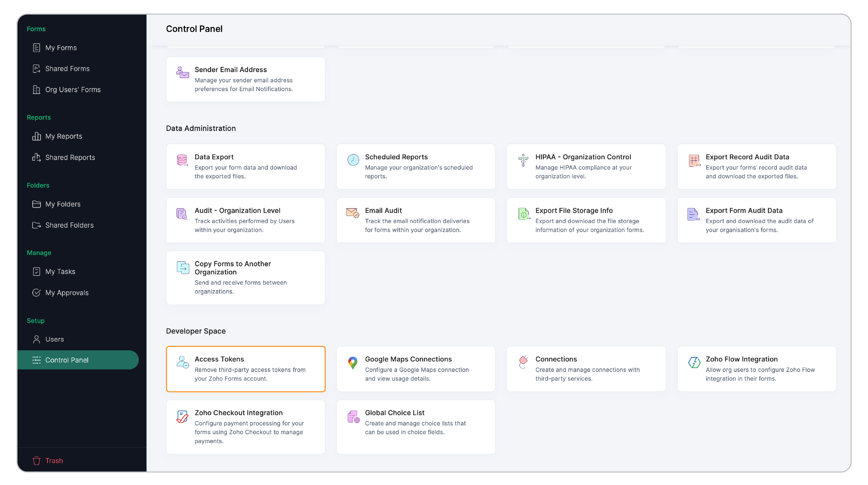Open My Forms in the sidebar
The height and width of the screenshot is (485, 868).
click(x=61, y=48)
